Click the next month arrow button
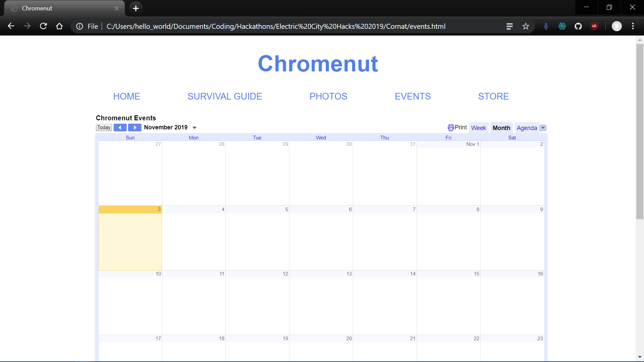The width and height of the screenshot is (644, 362). 135,127
